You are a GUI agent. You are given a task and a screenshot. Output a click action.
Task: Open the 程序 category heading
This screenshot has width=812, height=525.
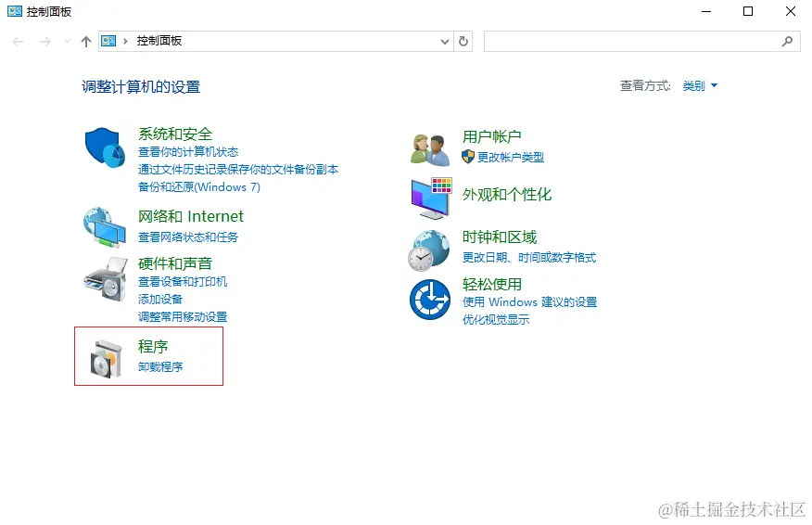pos(153,346)
